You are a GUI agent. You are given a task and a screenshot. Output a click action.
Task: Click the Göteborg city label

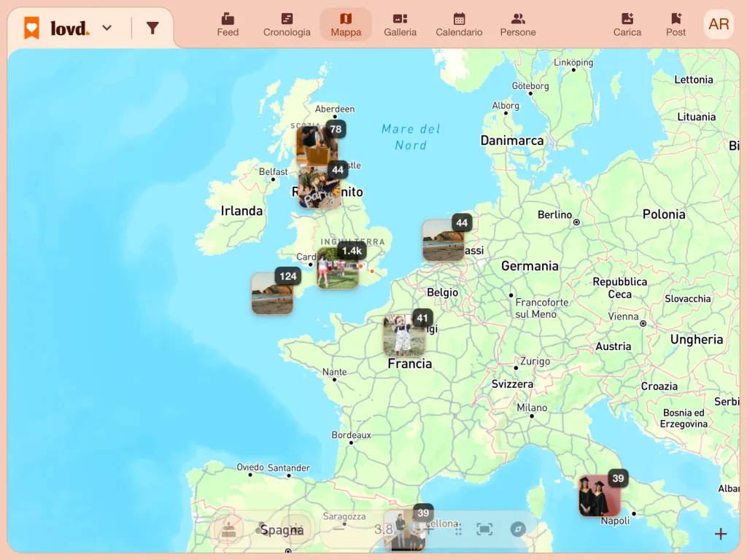[x=530, y=86]
